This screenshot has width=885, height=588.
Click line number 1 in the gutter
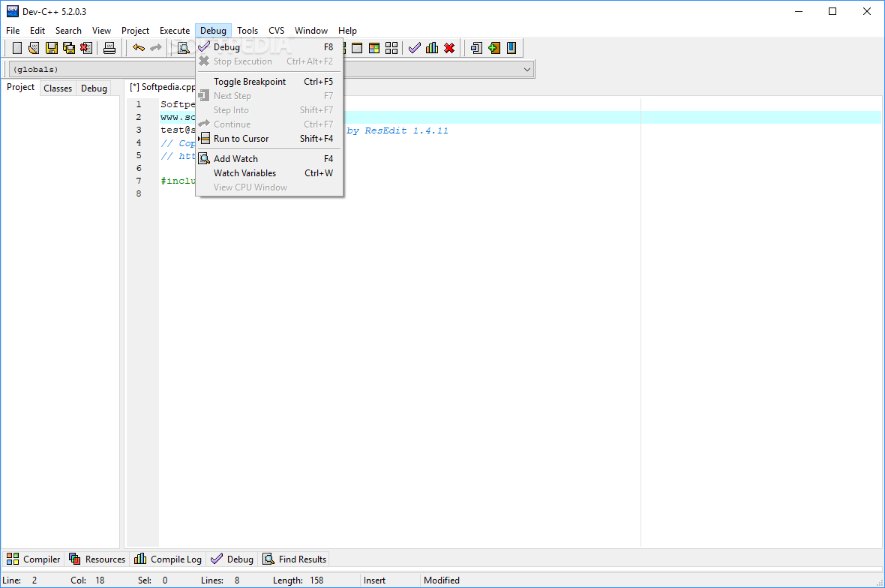tap(138, 104)
